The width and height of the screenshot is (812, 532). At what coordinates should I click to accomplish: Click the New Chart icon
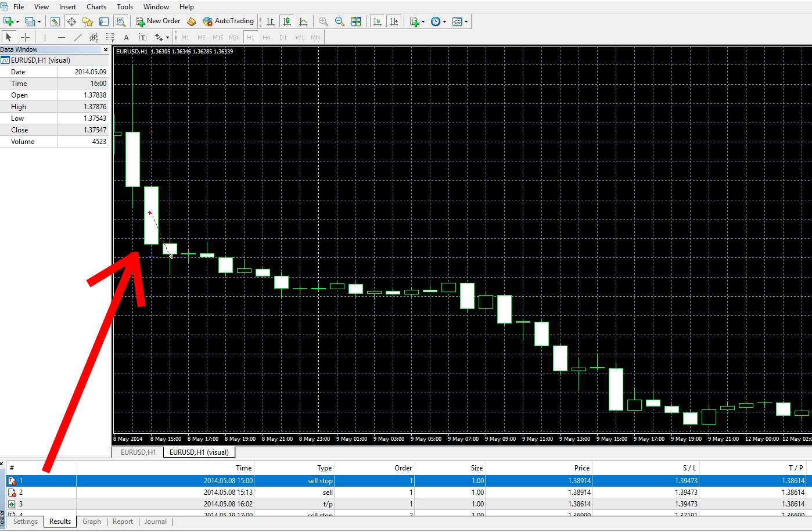(x=8, y=21)
